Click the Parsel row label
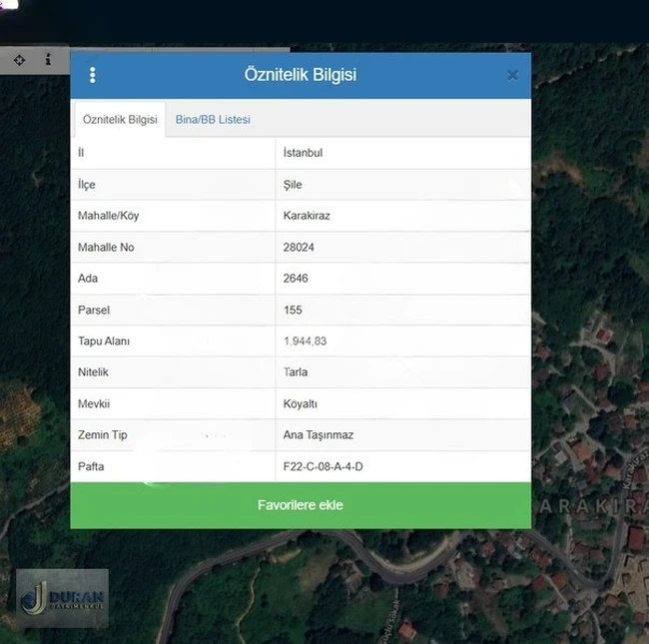This screenshot has height=644, width=649. pos(94,310)
